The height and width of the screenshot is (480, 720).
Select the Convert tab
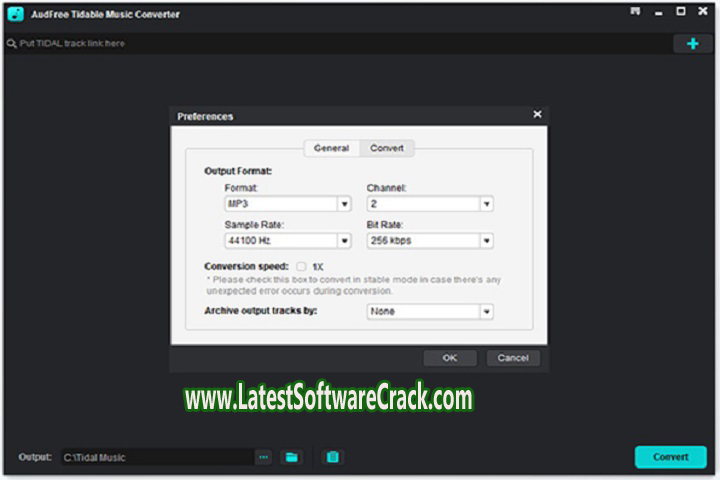[x=387, y=148]
